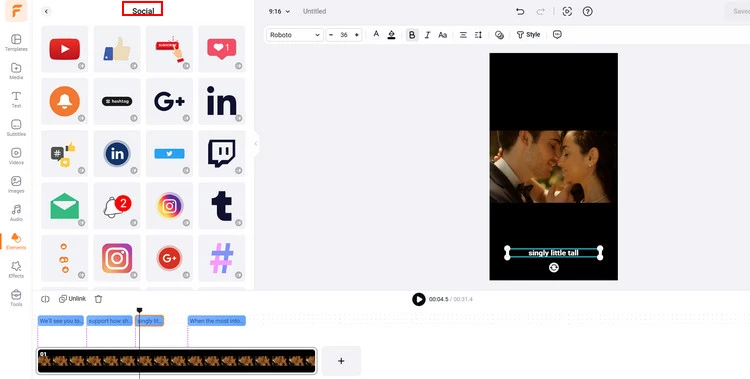Image resolution: width=750 pixels, height=379 pixels.
Task: Open the 9:16 aspect ratio dropdown
Action: click(x=279, y=11)
